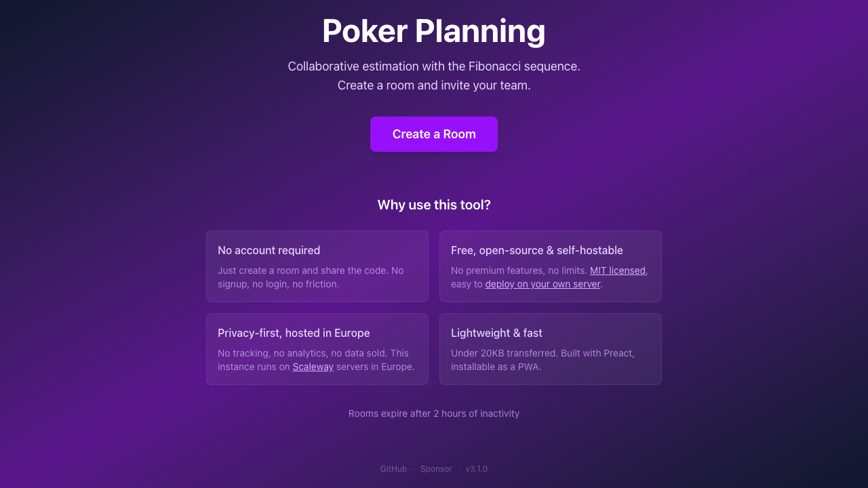868x488 pixels.
Task: Open the MIT licensed link
Action: [617, 270]
